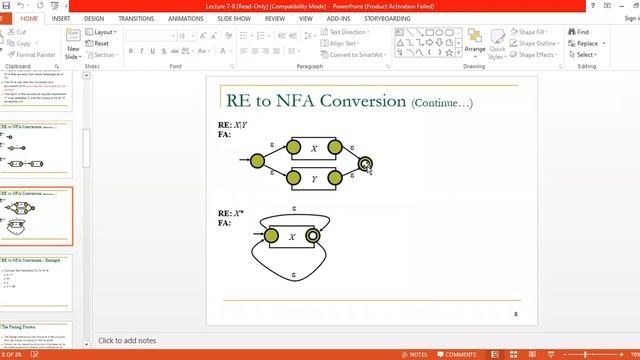640x360 pixels.
Task: Switch to the REVIEW tab
Action: click(x=275, y=18)
